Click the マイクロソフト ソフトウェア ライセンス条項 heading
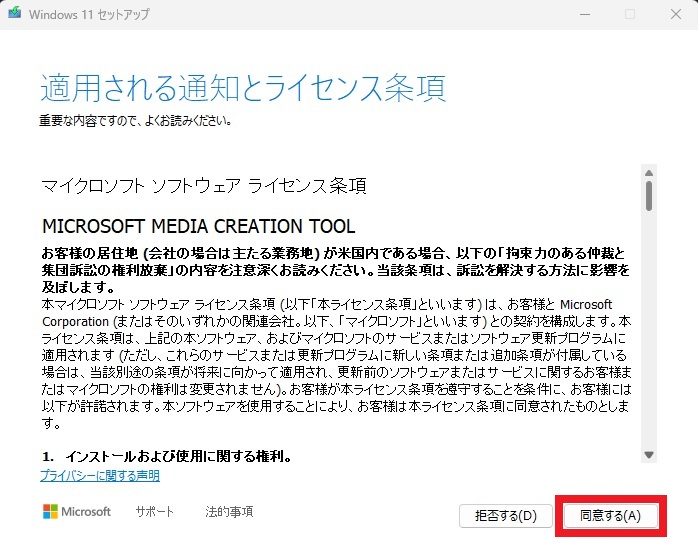Screen dimensions: 698x549 click(x=204, y=186)
